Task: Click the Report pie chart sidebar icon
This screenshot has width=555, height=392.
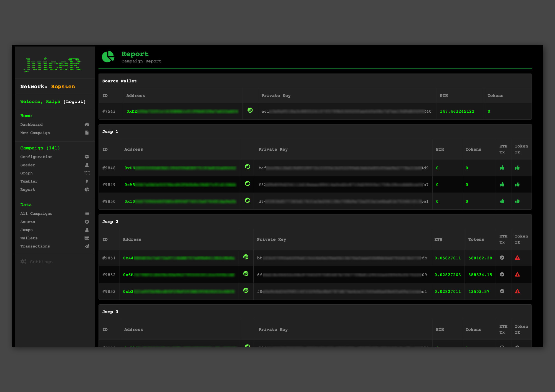Action: click(x=87, y=189)
